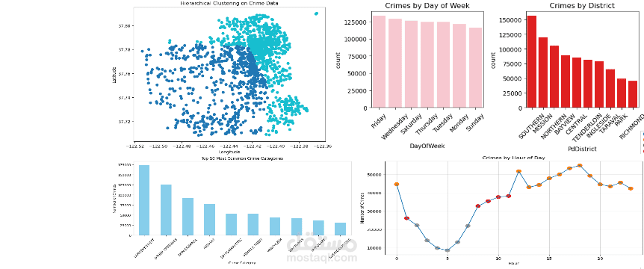Click the hour 0 data point on line chart
Screen dimensions: 644x269
click(397, 184)
